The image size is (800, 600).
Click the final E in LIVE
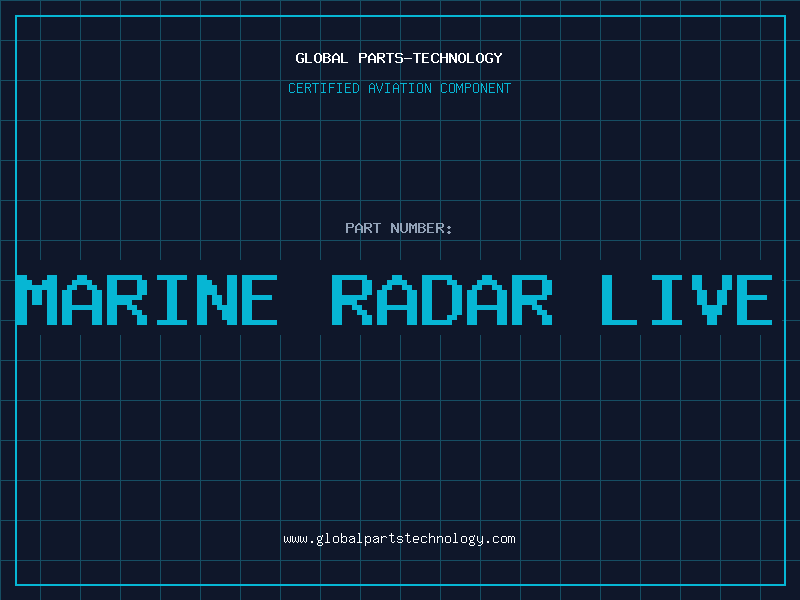click(752, 299)
